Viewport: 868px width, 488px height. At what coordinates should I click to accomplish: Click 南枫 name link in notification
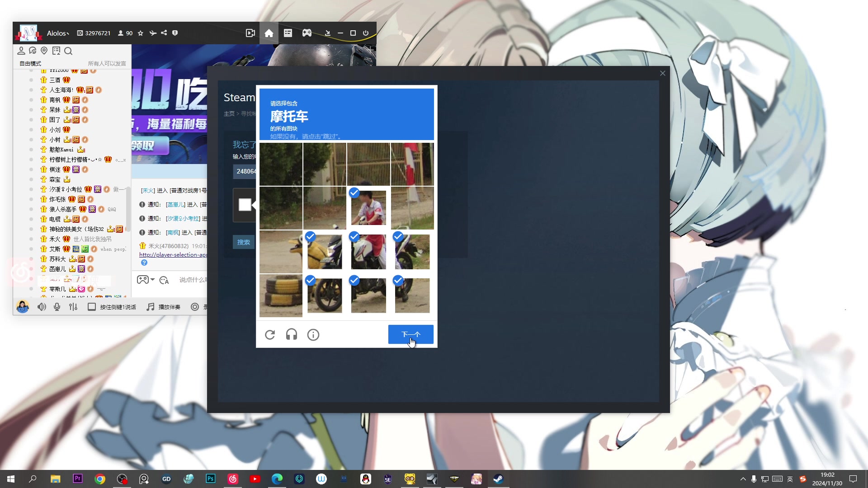[x=173, y=232]
